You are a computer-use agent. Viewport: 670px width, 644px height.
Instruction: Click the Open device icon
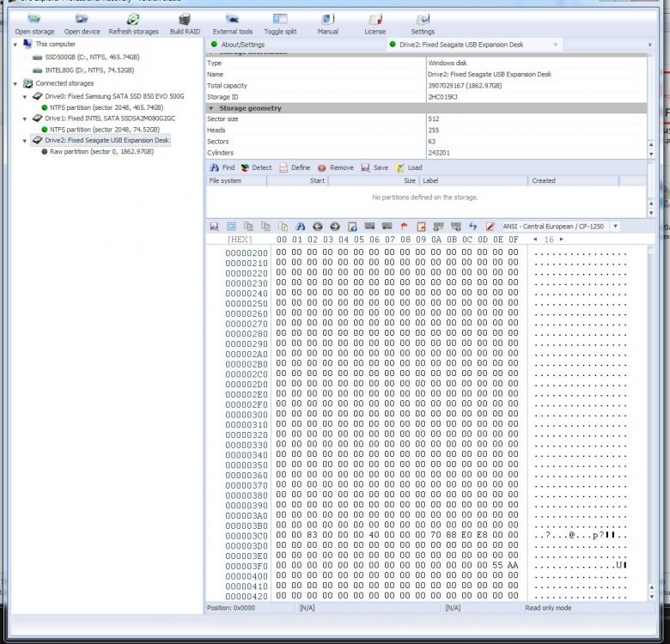82,19
